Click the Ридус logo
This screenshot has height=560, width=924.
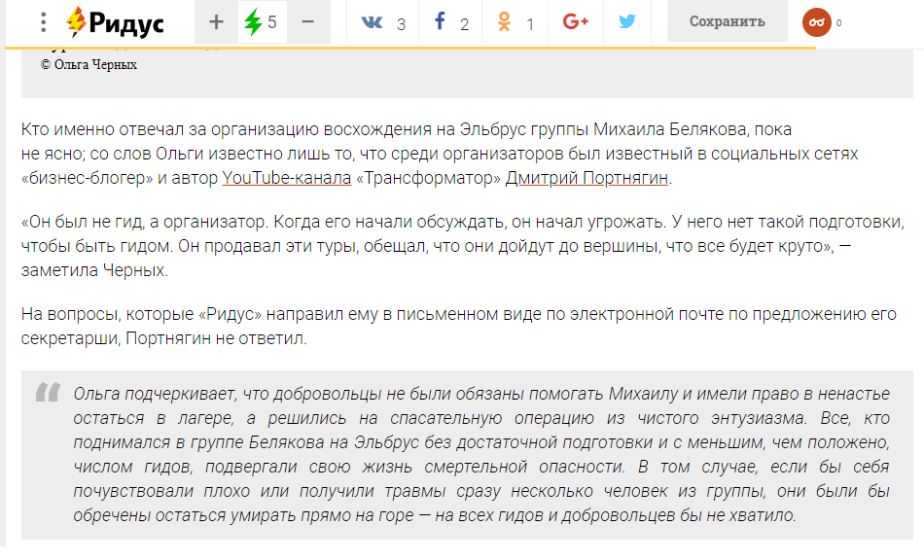[x=116, y=22]
